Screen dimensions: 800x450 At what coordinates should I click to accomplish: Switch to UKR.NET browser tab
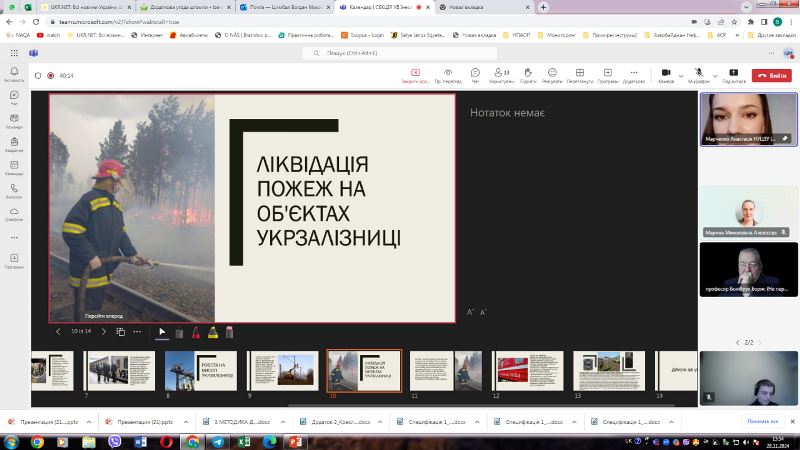(87, 7)
